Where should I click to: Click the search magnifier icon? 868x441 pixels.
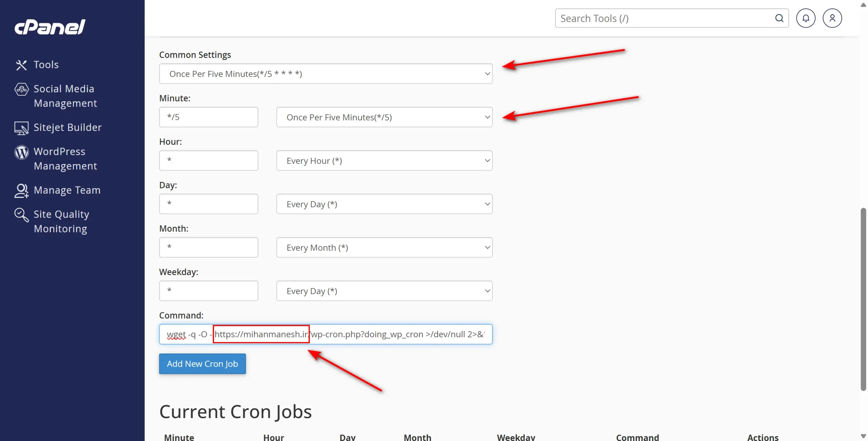point(779,18)
